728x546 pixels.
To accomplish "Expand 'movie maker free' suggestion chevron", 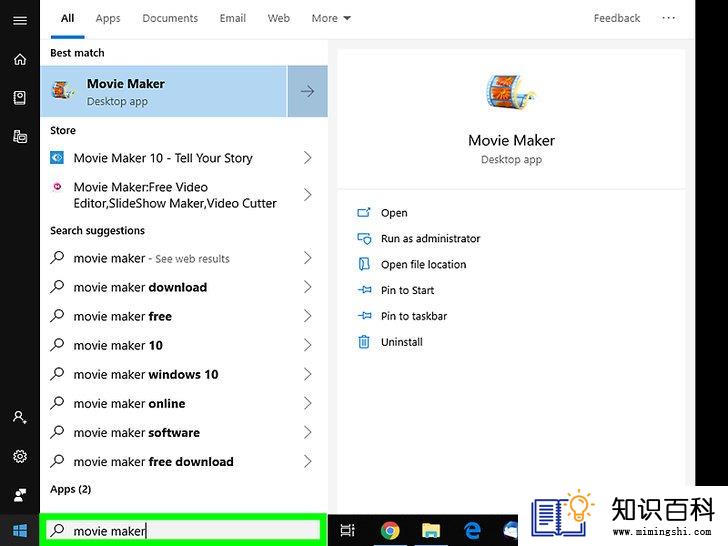I will pos(307,316).
